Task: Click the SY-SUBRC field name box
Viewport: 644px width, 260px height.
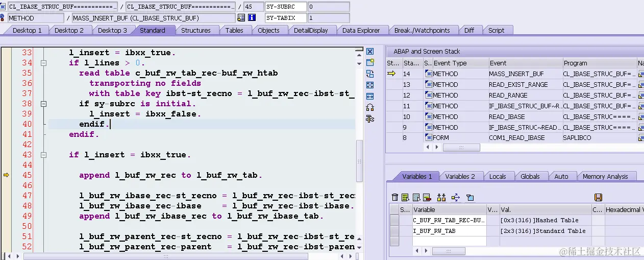Action: point(286,7)
